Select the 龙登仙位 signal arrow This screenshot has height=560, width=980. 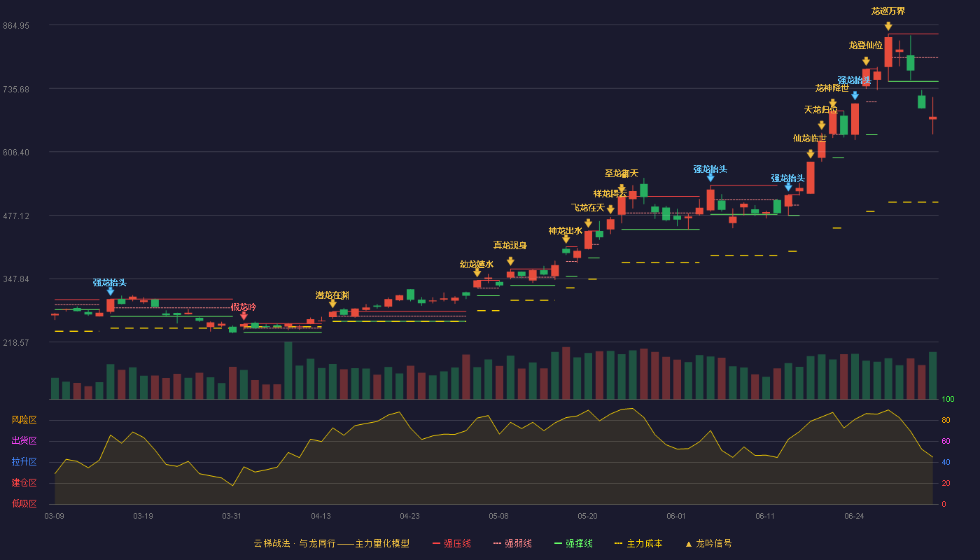point(866,62)
